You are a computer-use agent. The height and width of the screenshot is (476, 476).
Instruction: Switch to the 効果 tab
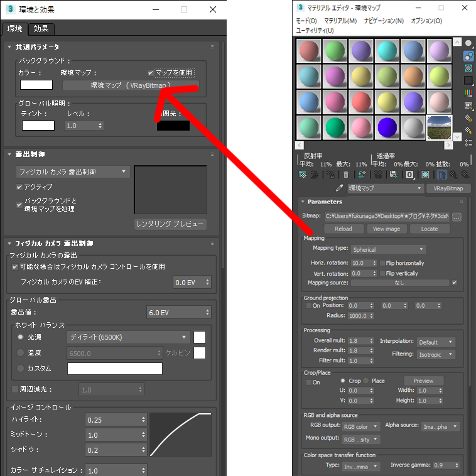41,29
